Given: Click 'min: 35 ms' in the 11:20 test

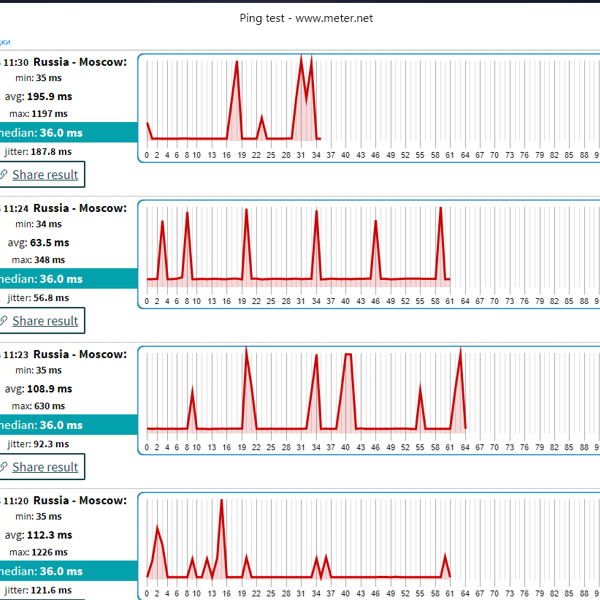Looking at the screenshot, I should 38,516.
